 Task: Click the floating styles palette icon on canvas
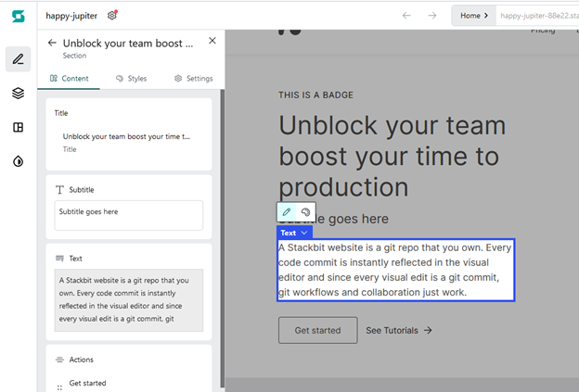305,211
